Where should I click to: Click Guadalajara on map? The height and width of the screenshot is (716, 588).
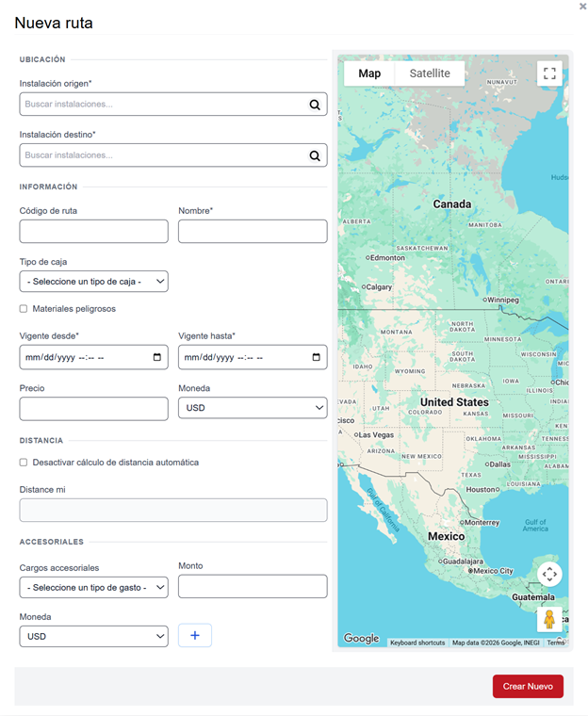pos(461,561)
